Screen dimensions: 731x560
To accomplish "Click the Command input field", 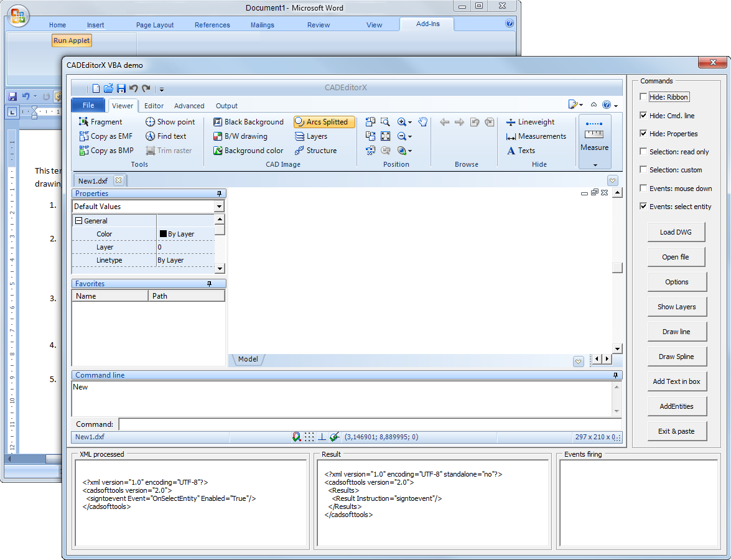I will (370, 424).
